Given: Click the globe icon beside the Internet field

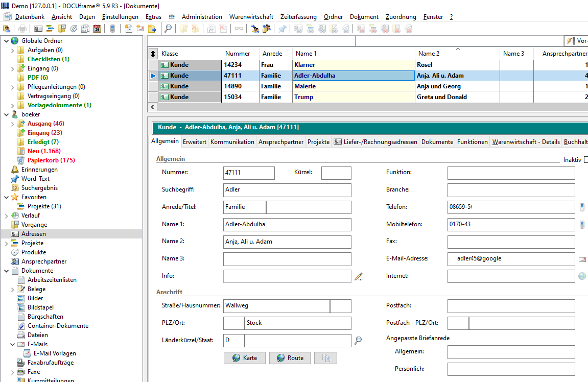Looking at the screenshot, I should pos(582,276).
